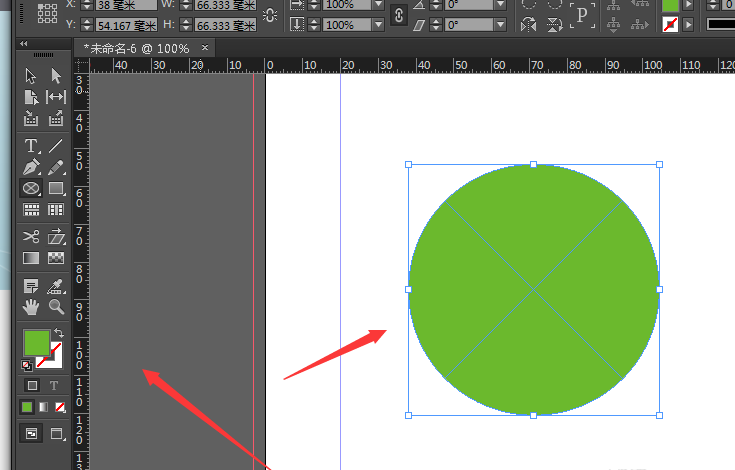This screenshot has width=735, height=470.
Task: Click the green fill swatch in toolbox
Action: (37, 343)
